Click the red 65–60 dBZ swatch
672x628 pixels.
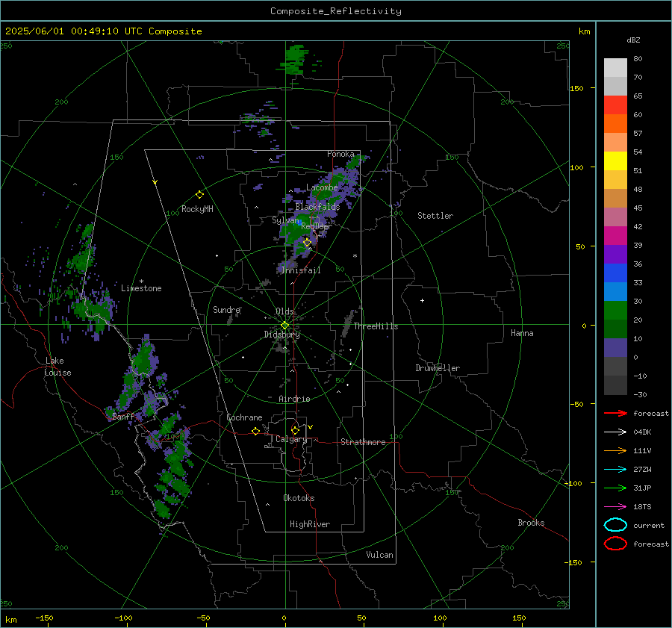615,105
